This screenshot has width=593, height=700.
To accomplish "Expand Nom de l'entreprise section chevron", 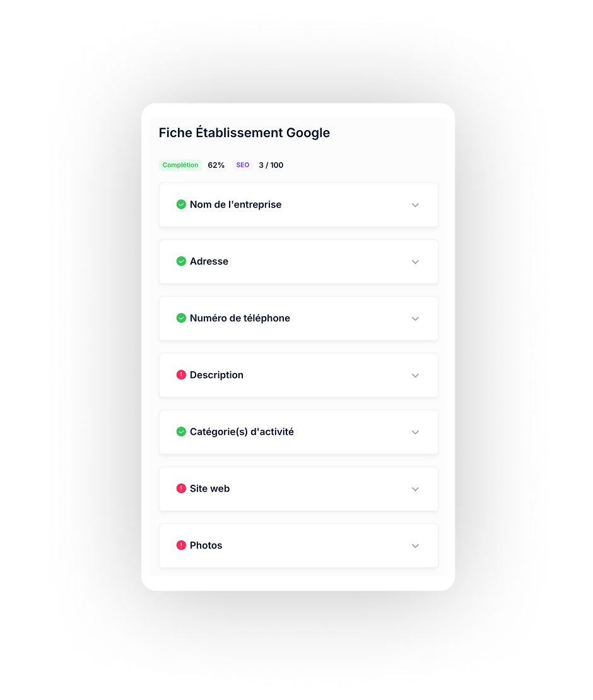I will coord(415,205).
